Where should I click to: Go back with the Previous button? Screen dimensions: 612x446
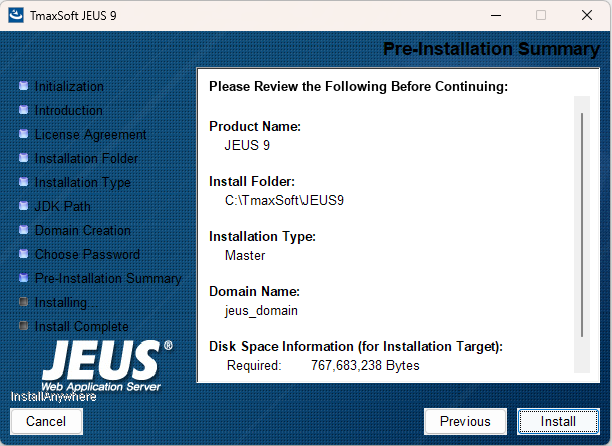coord(465,422)
